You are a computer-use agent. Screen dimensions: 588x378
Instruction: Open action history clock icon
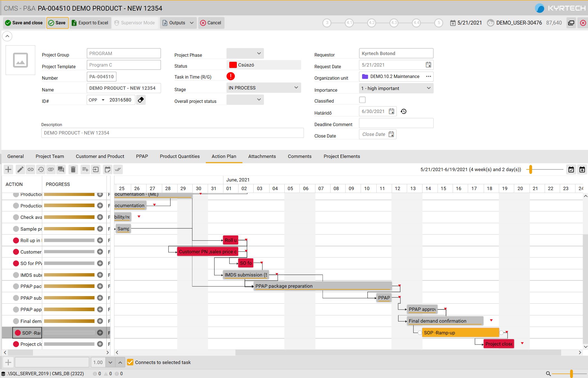41,169
